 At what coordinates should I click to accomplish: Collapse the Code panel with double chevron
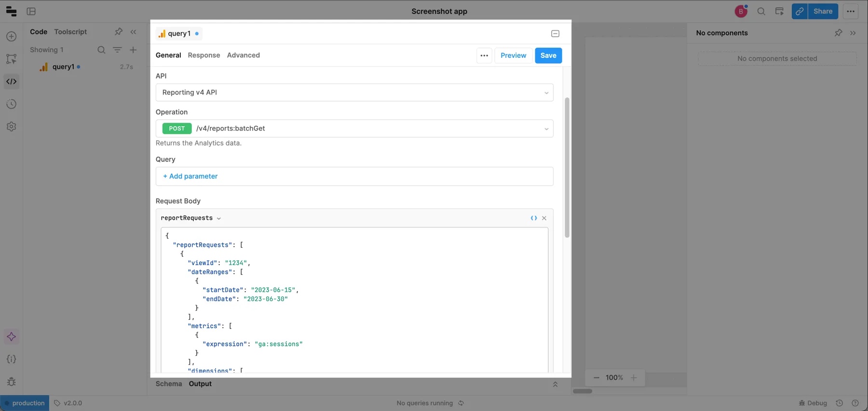coord(134,32)
